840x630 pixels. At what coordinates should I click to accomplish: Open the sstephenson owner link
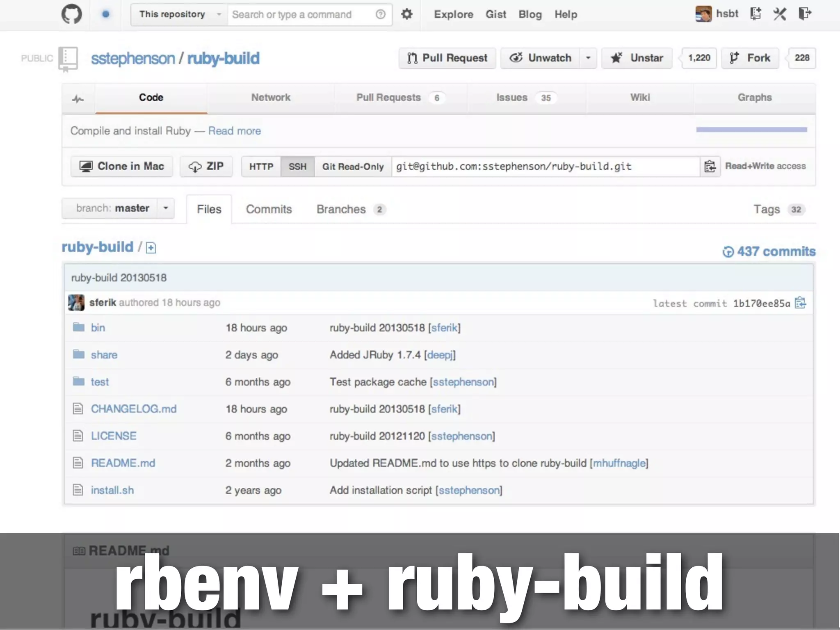pos(133,58)
